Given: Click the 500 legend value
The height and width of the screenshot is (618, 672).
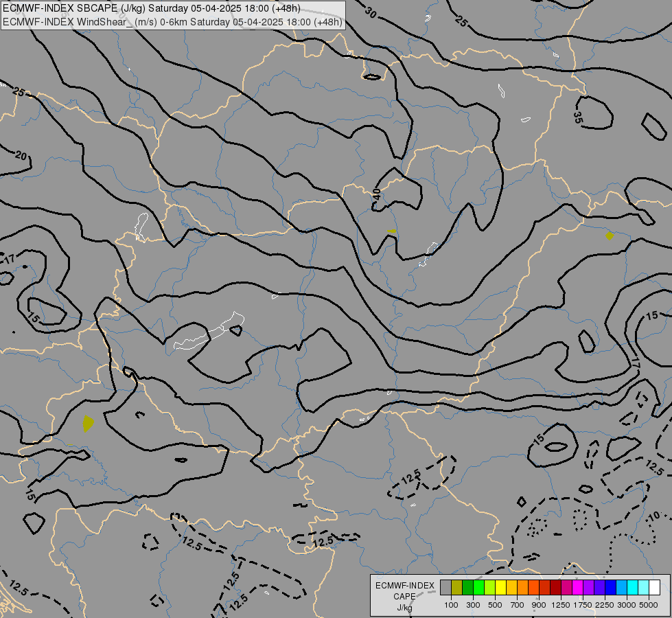Looking at the screenshot, I should pyautogui.click(x=495, y=605).
